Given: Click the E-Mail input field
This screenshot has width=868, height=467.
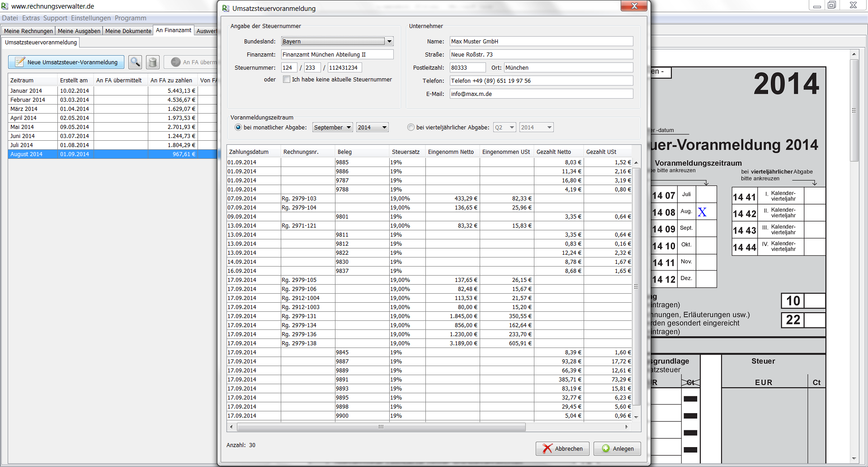Looking at the screenshot, I should tap(541, 94).
